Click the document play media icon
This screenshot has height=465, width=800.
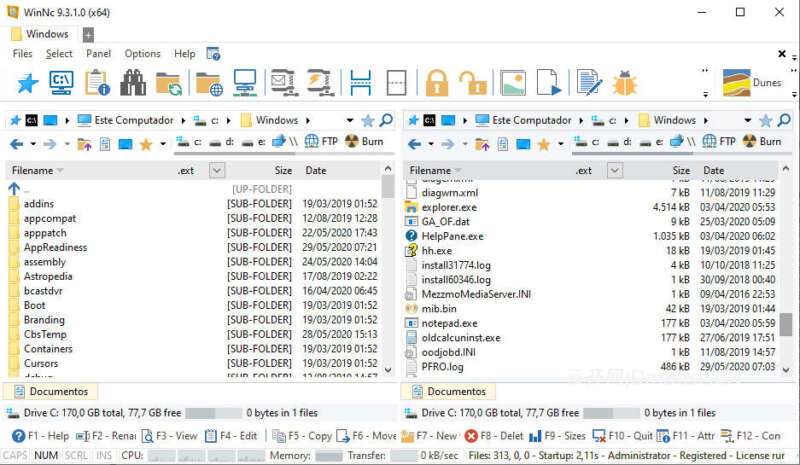(548, 83)
